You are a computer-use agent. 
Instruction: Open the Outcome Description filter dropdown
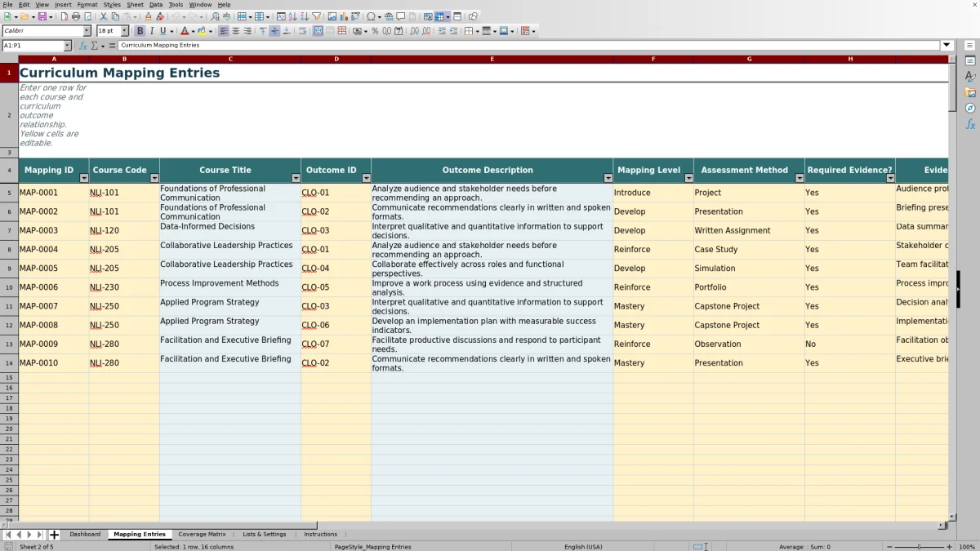pyautogui.click(x=608, y=178)
